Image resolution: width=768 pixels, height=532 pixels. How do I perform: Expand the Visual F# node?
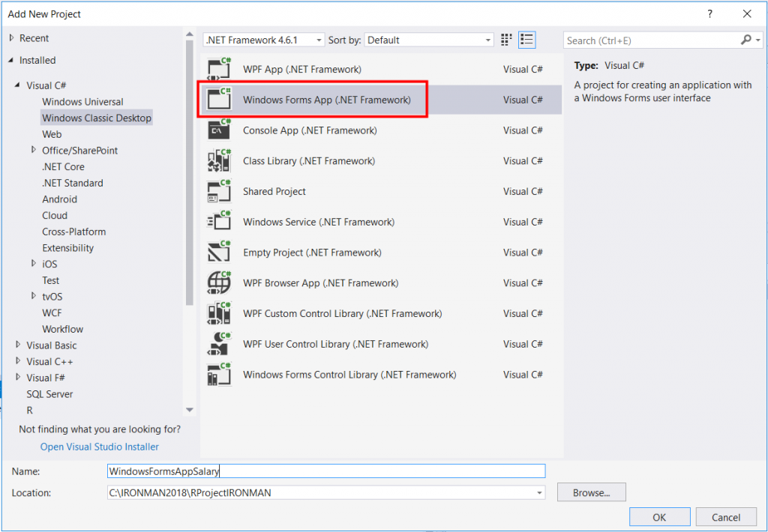(18, 377)
